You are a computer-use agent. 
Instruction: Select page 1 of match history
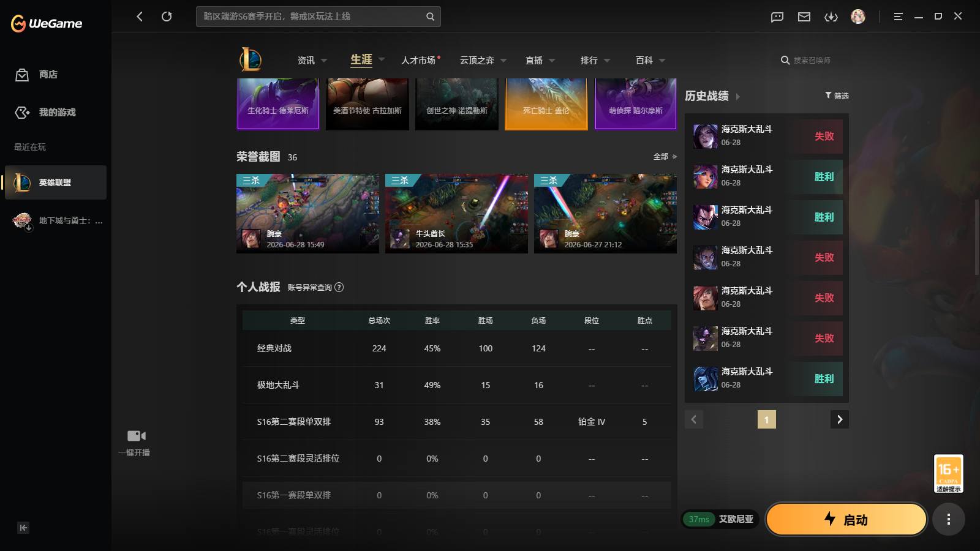[x=767, y=419]
